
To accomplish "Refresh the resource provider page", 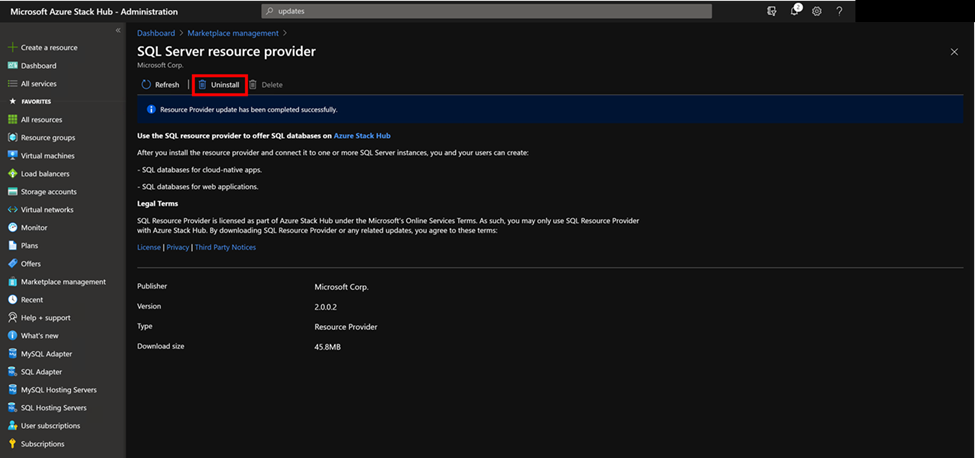I will coord(161,85).
